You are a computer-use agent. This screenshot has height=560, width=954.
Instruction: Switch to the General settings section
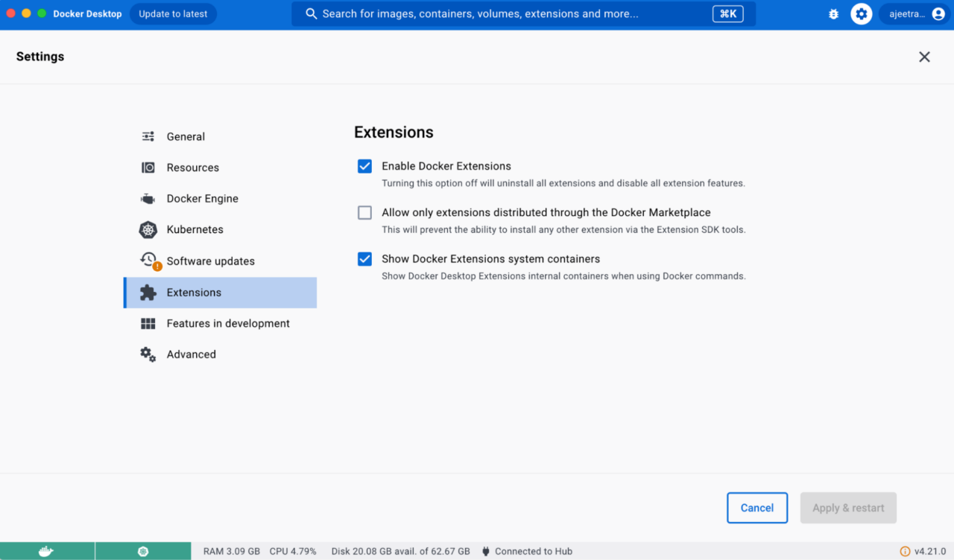186,136
